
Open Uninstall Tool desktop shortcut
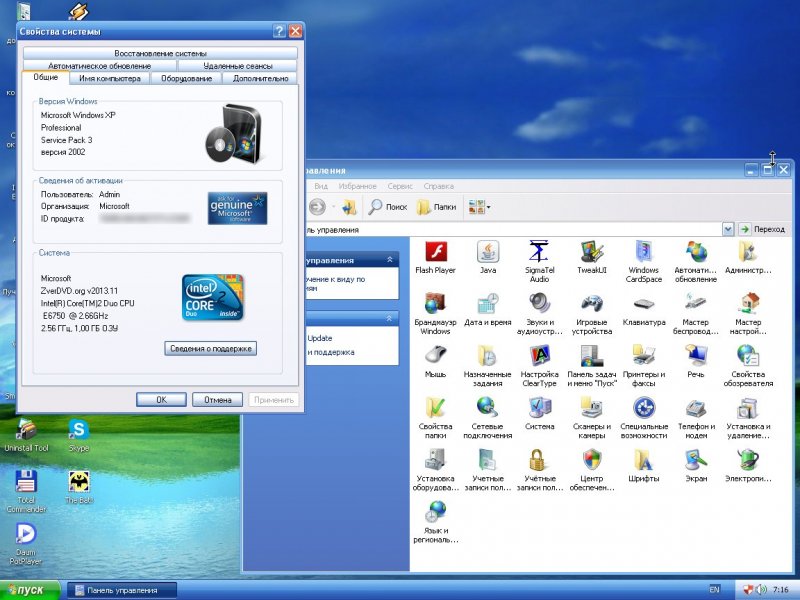[x=26, y=435]
